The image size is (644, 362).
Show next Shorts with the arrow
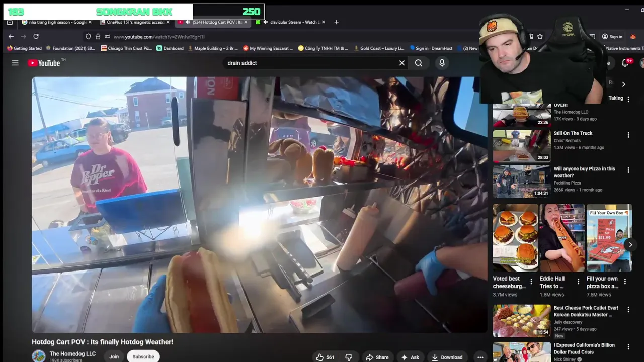click(630, 245)
